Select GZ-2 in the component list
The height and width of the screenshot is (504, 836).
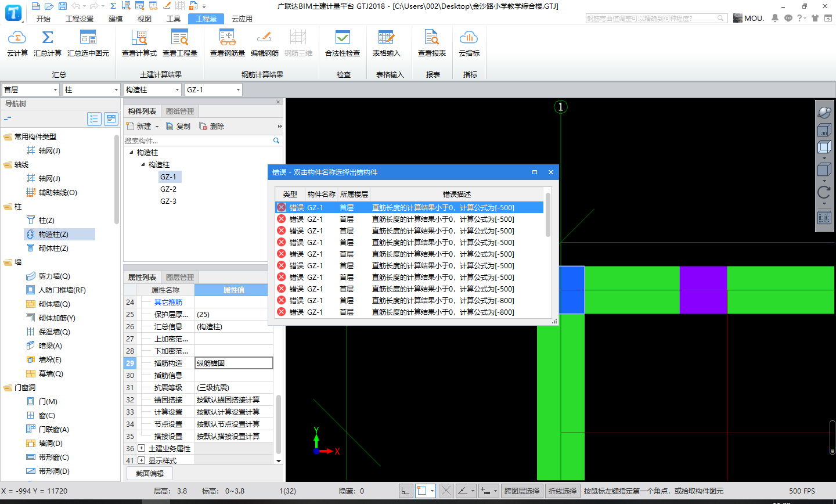(168, 189)
